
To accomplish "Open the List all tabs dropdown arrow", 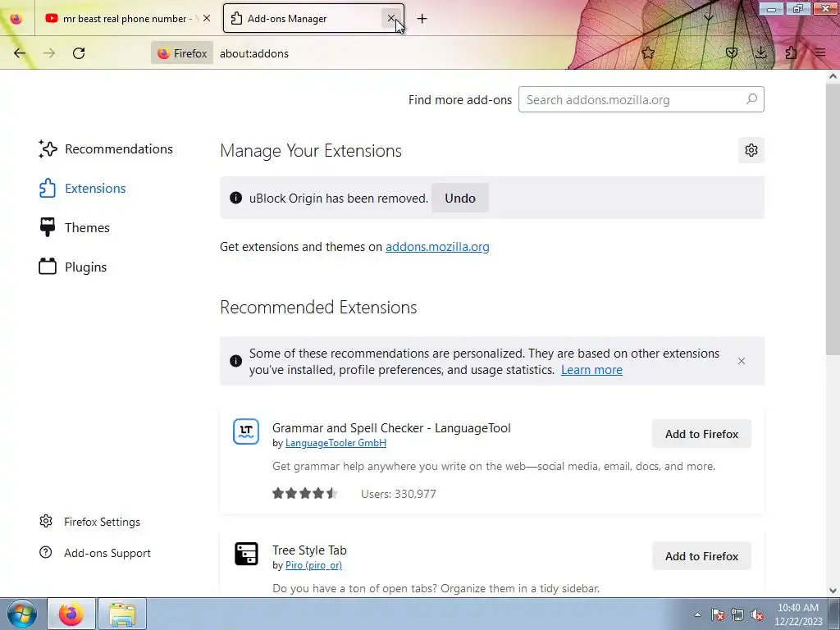I will click(x=708, y=18).
